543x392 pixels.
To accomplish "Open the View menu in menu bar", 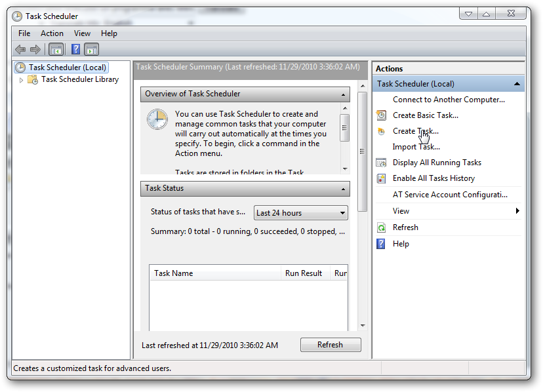I will (82, 33).
